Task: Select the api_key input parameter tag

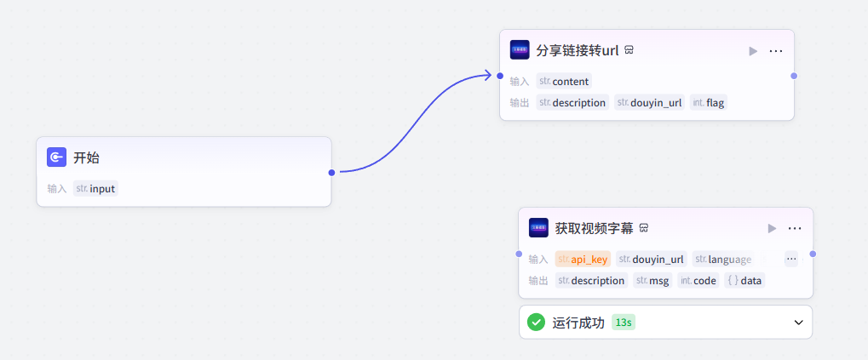Action: tap(583, 260)
